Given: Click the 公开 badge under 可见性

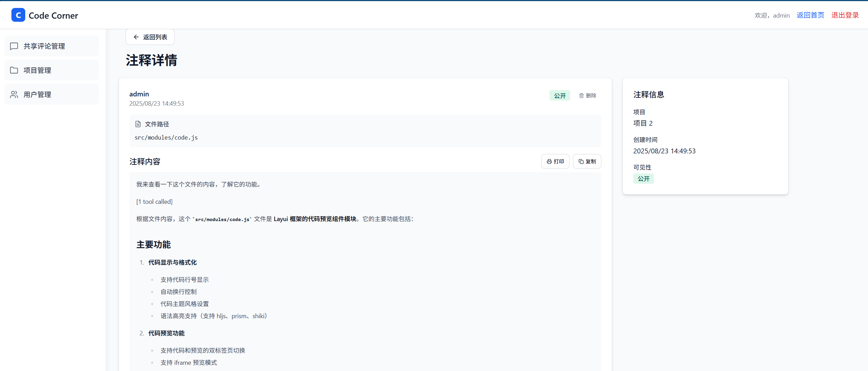Looking at the screenshot, I should coord(644,179).
